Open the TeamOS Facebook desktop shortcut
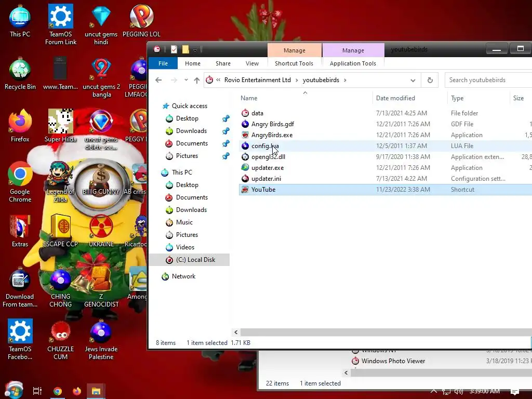This screenshot has height=399, width=532. (20, 339)
